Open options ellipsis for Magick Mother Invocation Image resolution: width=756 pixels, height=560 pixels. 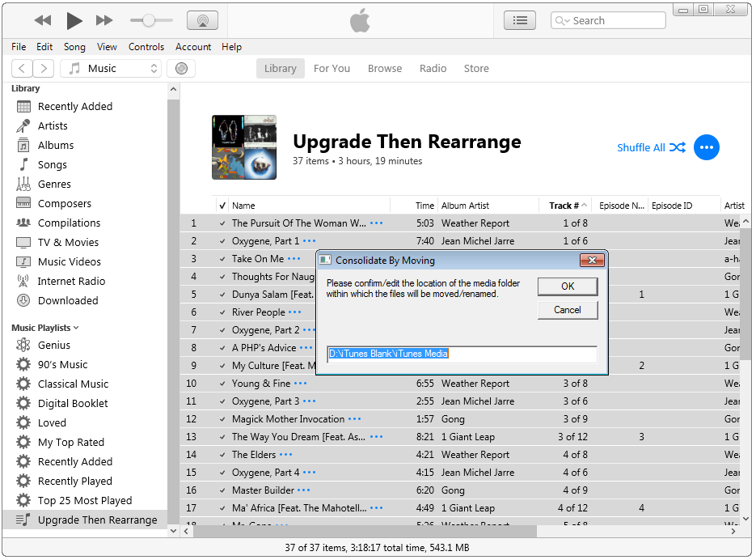tap(354, 418)
